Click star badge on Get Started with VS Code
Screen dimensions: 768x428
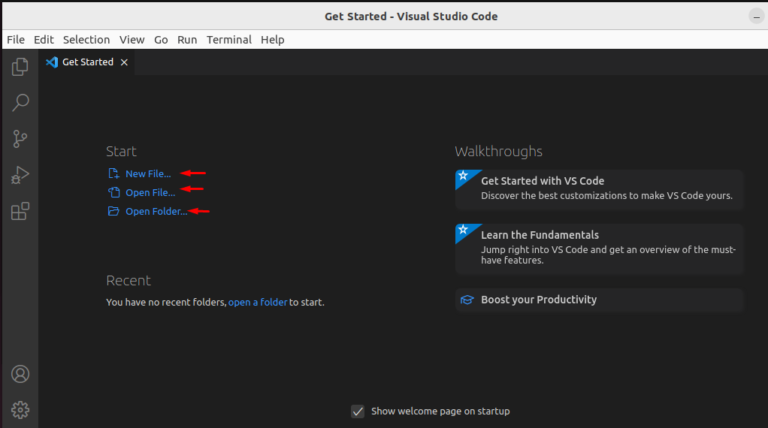(463, 176)
